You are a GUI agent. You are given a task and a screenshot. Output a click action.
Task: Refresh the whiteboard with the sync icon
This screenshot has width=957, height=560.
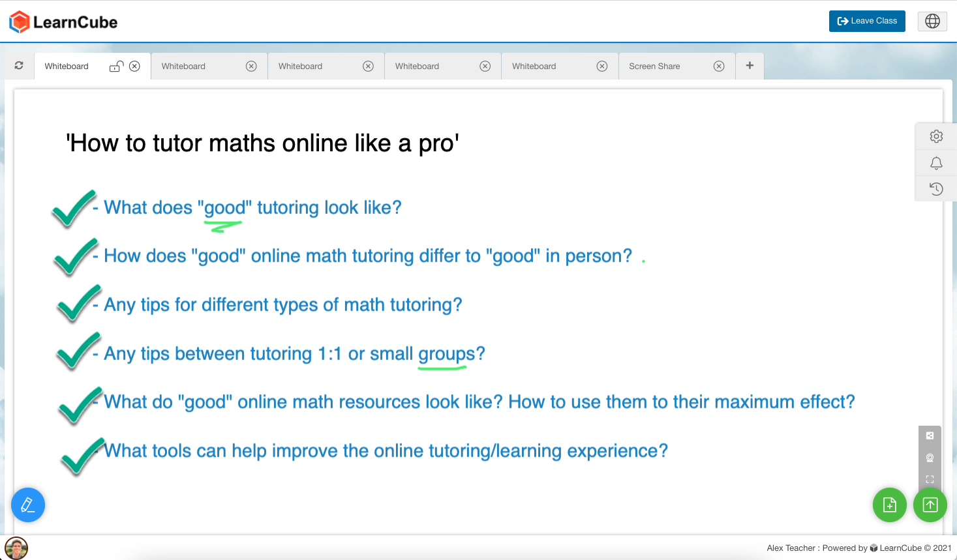coord(18,65)
